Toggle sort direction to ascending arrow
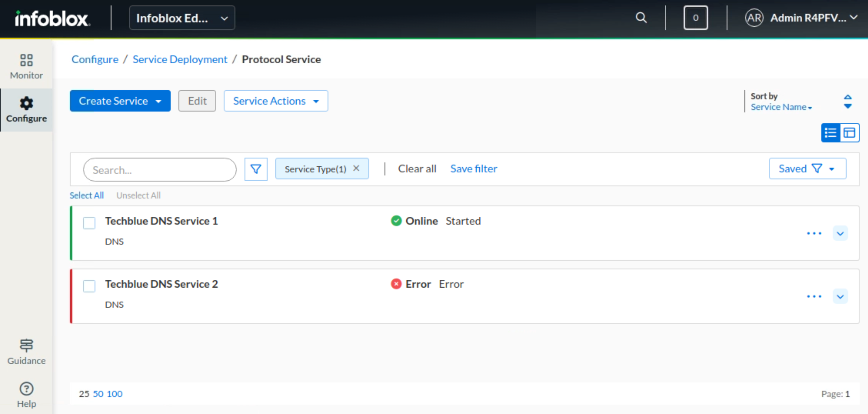 (848, 97)
